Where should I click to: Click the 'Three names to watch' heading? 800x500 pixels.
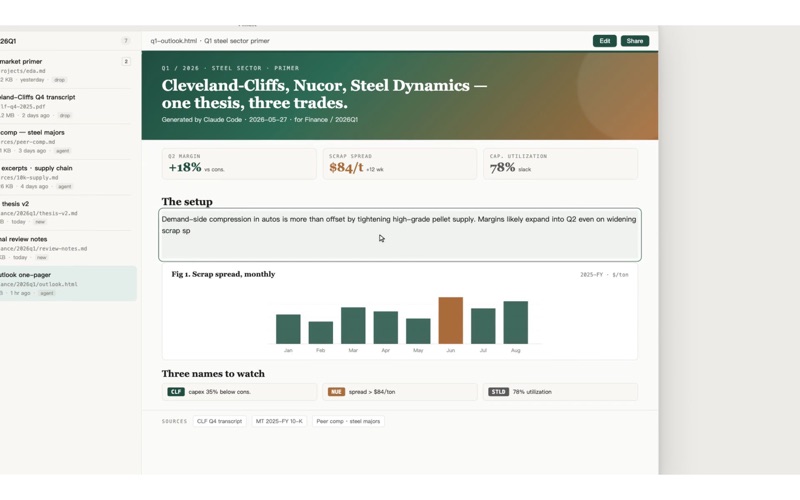tap(213, 373)
